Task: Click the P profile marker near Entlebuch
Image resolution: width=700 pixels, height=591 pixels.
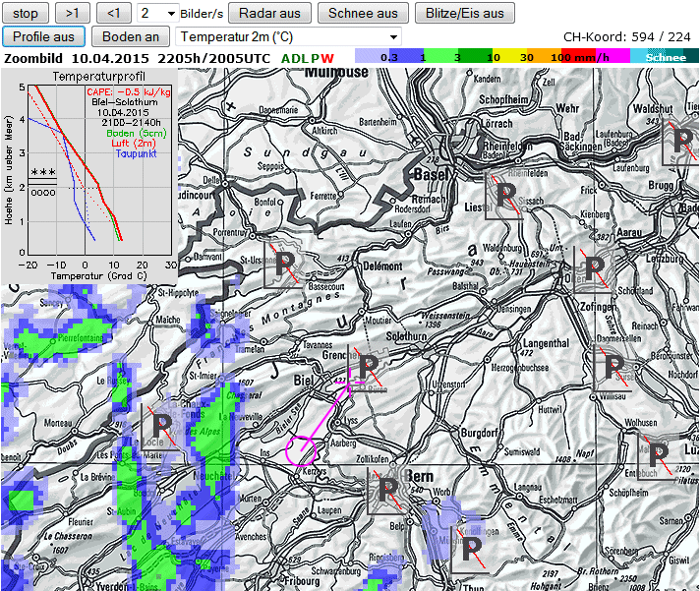Action: [x=655, y=452]
